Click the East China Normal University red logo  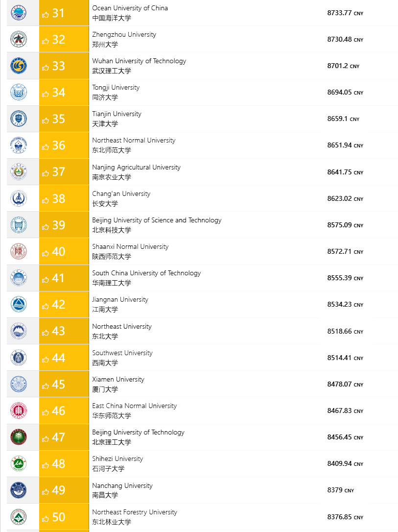pos(19,411)
